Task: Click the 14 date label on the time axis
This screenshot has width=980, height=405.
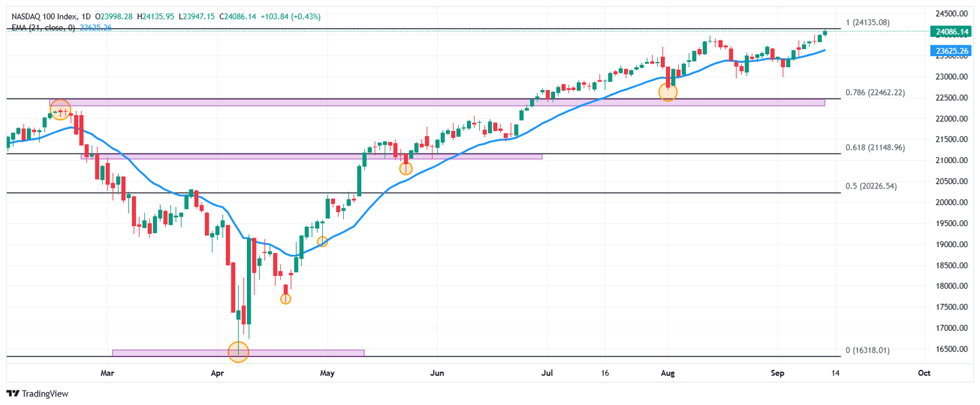Action: point(835,372)
